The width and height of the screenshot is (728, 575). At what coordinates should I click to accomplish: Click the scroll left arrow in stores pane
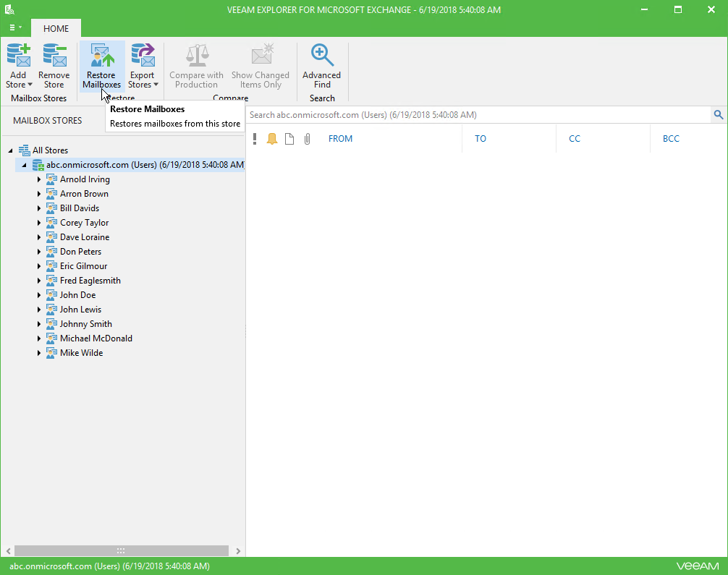tap(9, 551)
